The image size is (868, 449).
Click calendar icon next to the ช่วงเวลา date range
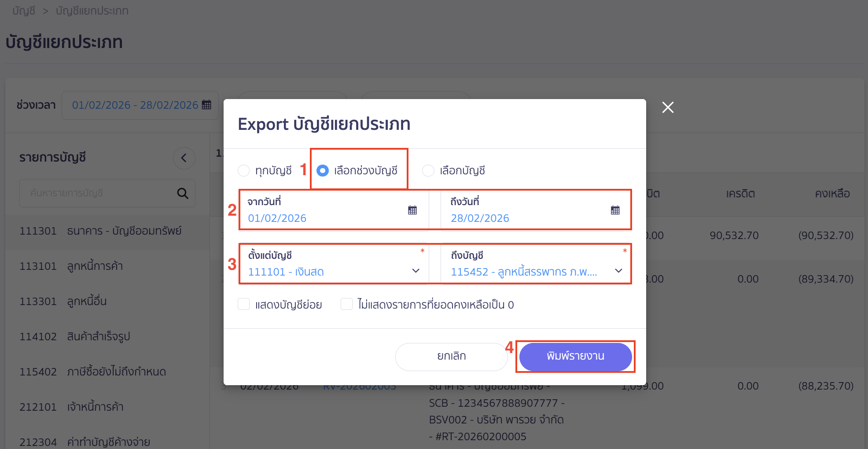[x=206, y=105]
